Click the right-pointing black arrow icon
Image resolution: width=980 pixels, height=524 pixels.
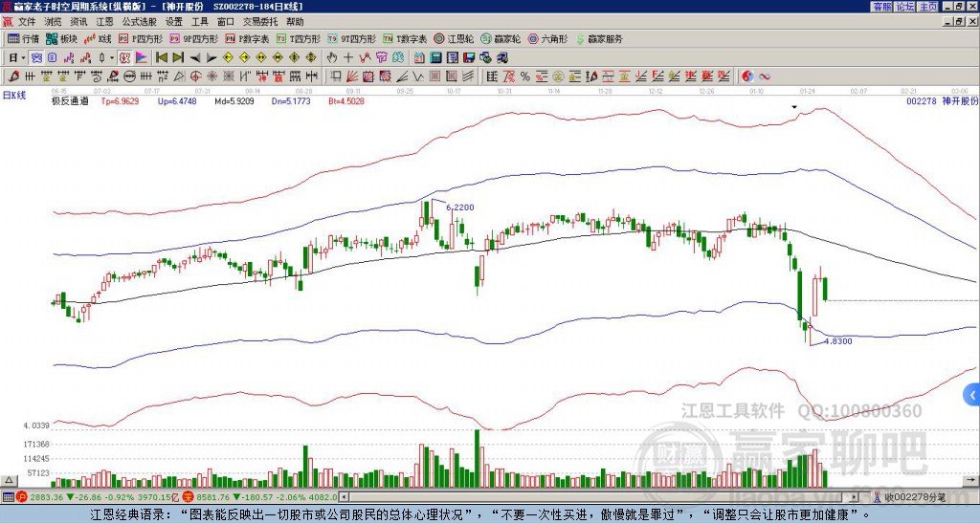click(x=212, y=58)
